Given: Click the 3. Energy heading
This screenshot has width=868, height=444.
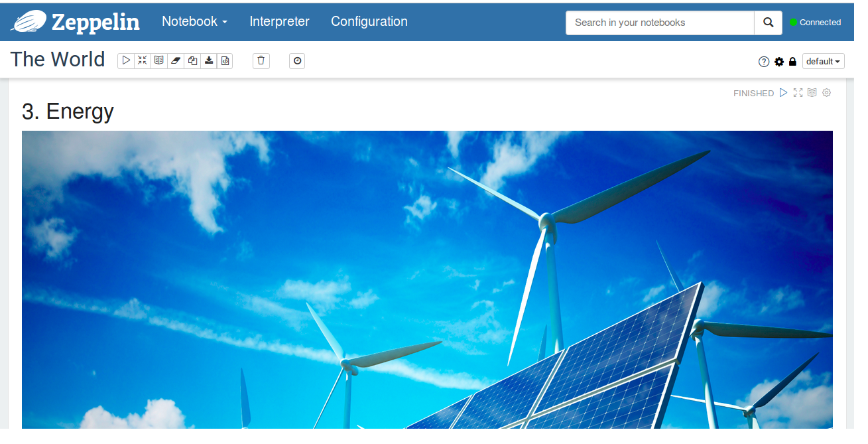Looking at the screenshot, I should pyautogui.click(x=68, y=111).
